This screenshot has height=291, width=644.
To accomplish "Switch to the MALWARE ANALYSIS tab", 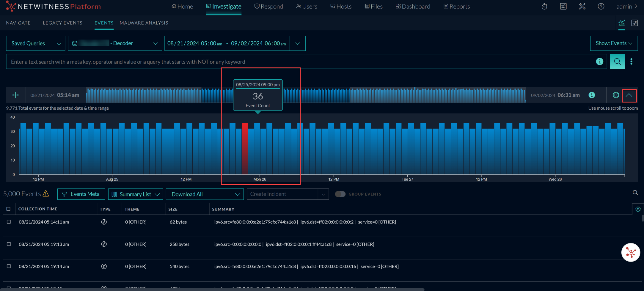I will 144,23.
